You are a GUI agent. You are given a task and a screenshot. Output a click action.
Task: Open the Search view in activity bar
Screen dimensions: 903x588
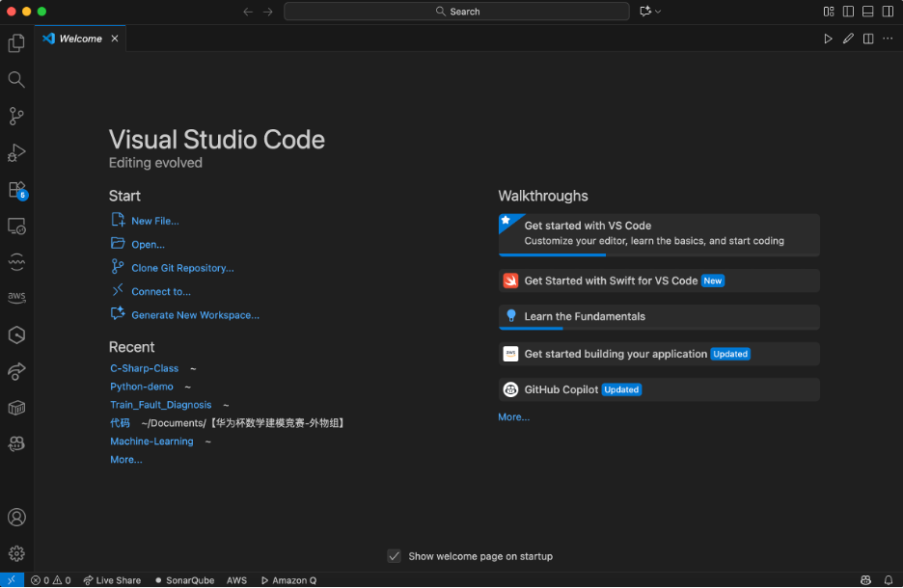point(16,79)
